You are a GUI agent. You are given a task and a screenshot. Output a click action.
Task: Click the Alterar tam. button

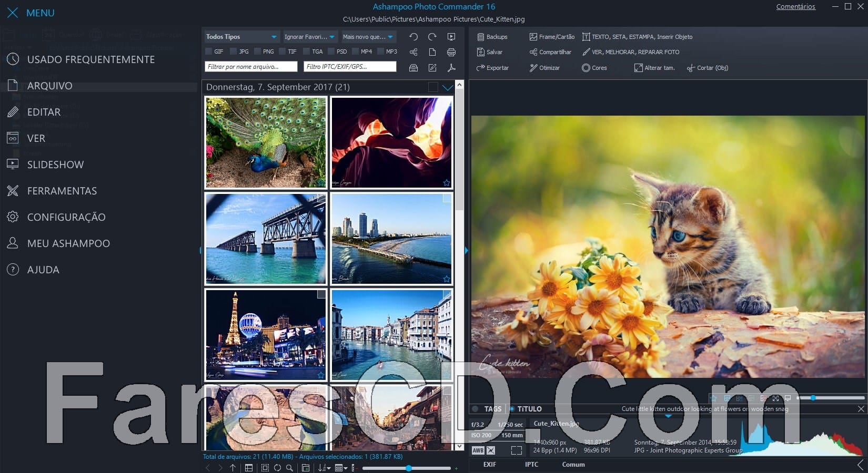point(654,68)
